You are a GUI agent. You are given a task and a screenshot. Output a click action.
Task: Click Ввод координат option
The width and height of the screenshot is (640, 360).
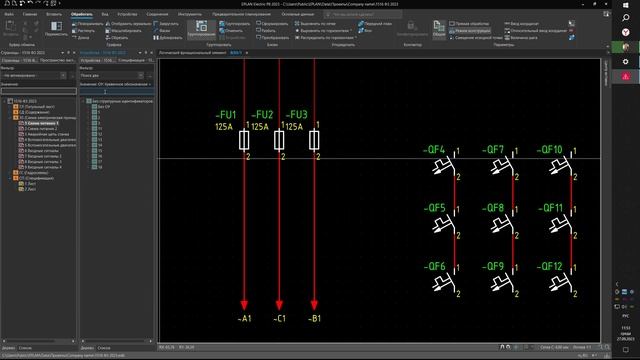(x=522, y=24)
